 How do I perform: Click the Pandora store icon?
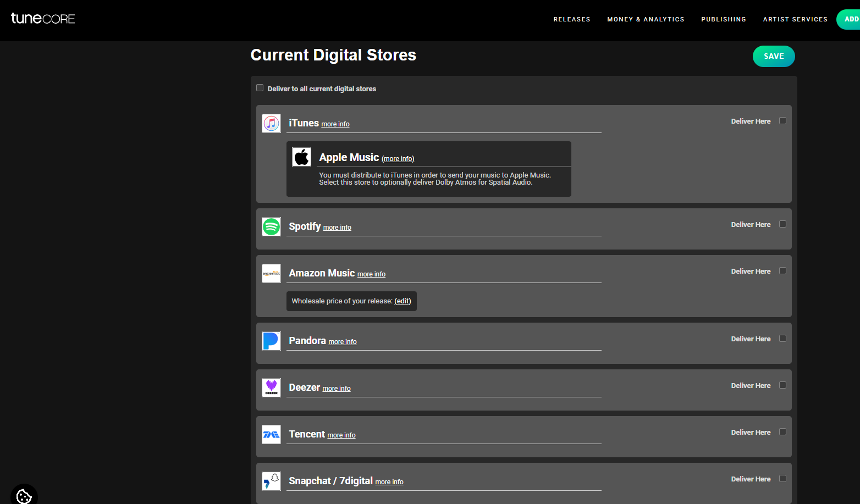click(271, 341)
